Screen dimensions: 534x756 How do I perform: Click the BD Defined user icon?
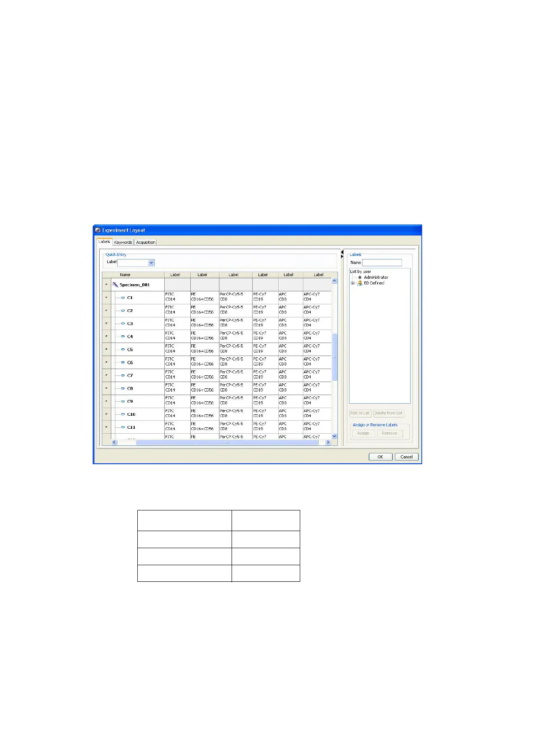tap(360, 283)
